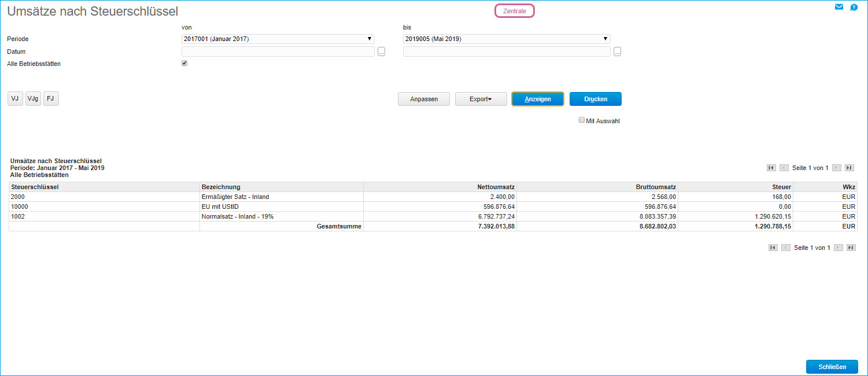Viewport: 868px width, 376px height.
Task: Go to last page in top pager
Action: pyautogui.click(x=849, y=168)
